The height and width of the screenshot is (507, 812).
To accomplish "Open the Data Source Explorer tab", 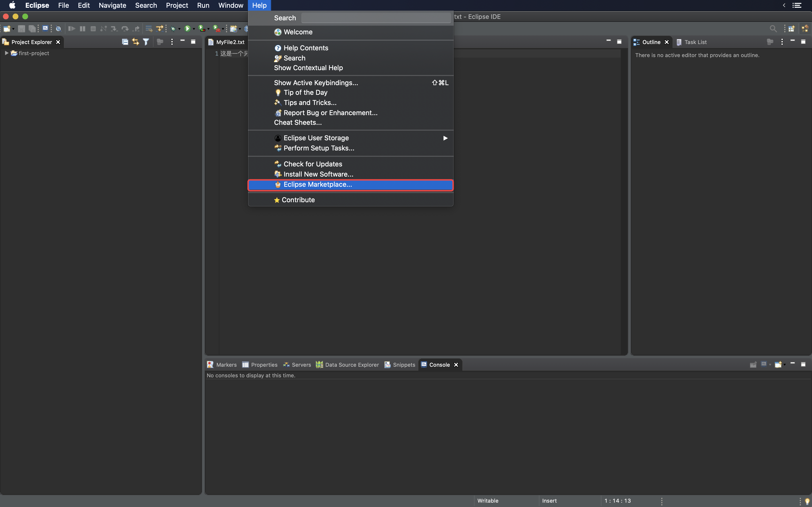I will (347, 365).
